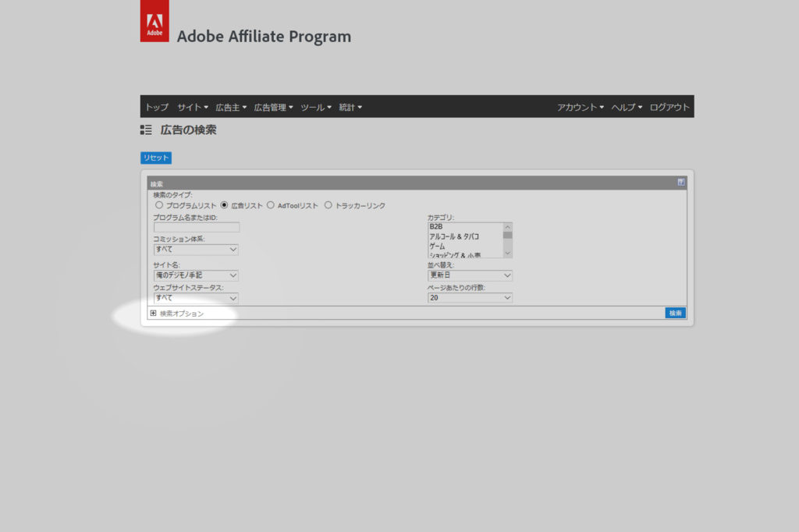
Task: Click the プログラム名またはID input field
Action: point(196,227)
